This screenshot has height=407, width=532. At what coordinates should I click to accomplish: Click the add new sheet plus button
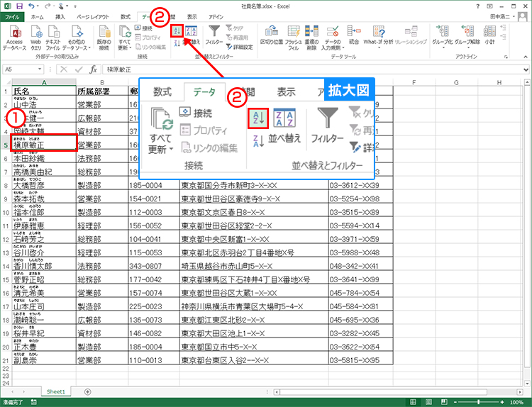coord(87,391)
